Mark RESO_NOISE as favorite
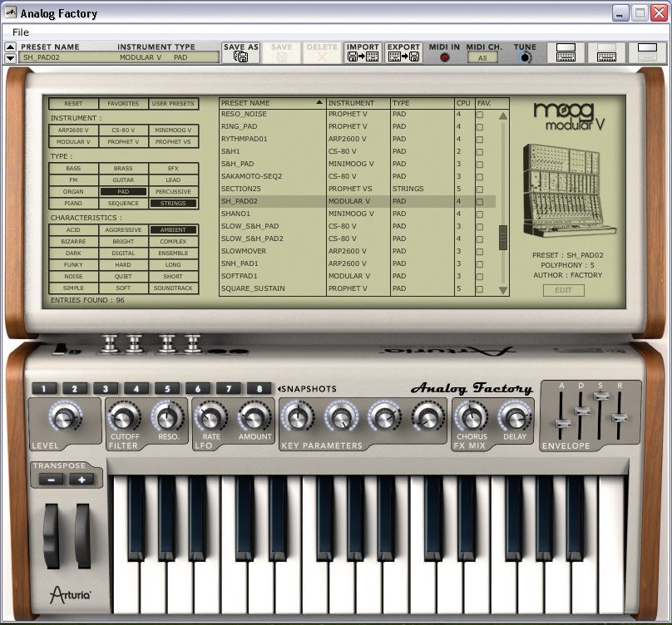Image resolution: width=672 pixels, height=625 pixels. 480,115
